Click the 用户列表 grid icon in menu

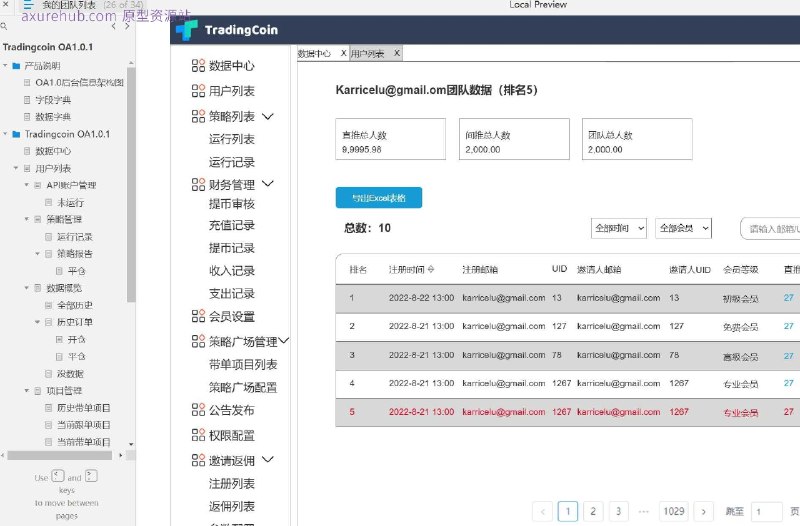(198, 91)
